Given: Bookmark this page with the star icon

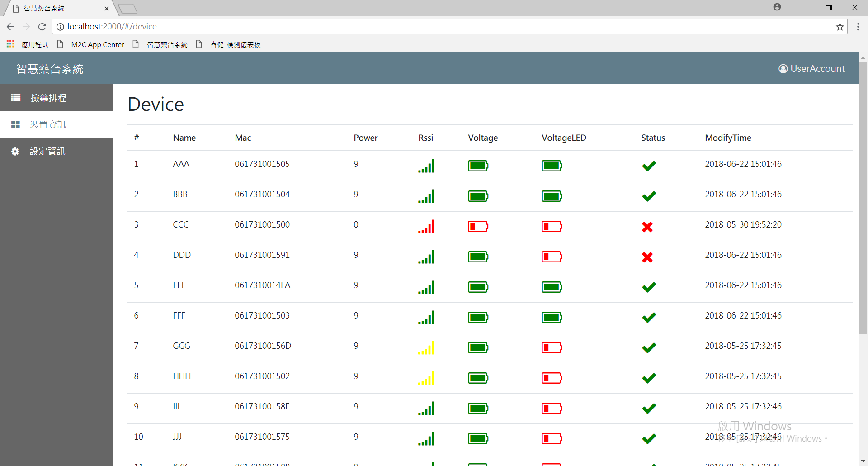Looking at the screenshot, I should (x=840, y=27).
